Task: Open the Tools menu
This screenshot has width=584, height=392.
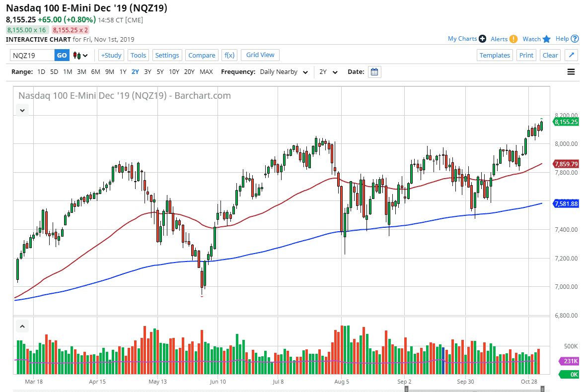Action: [138, 55]
